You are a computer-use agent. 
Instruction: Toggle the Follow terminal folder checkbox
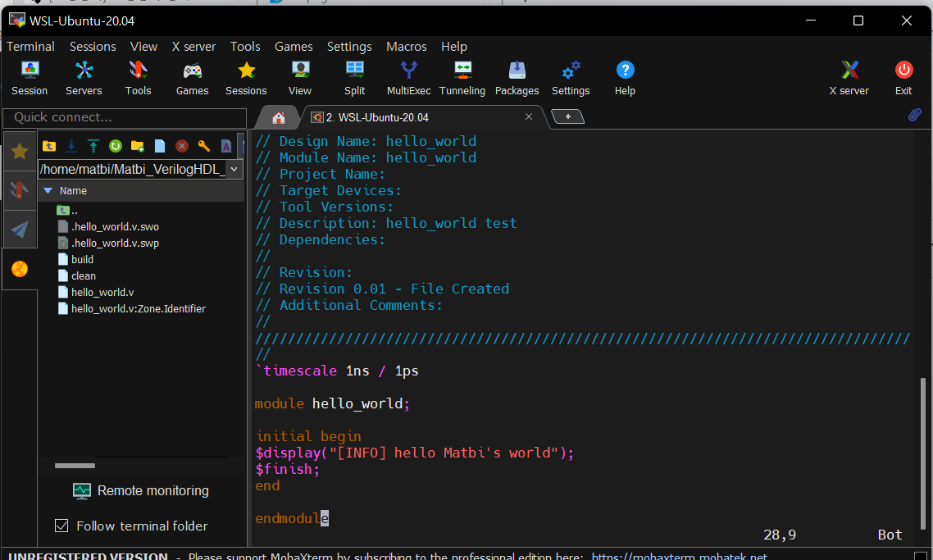[x=61, y=526]
